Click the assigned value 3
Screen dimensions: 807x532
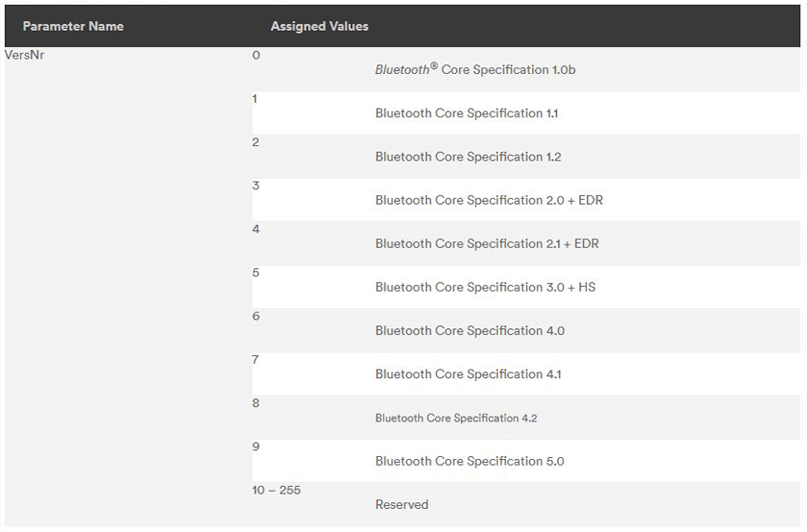point(256,186)
